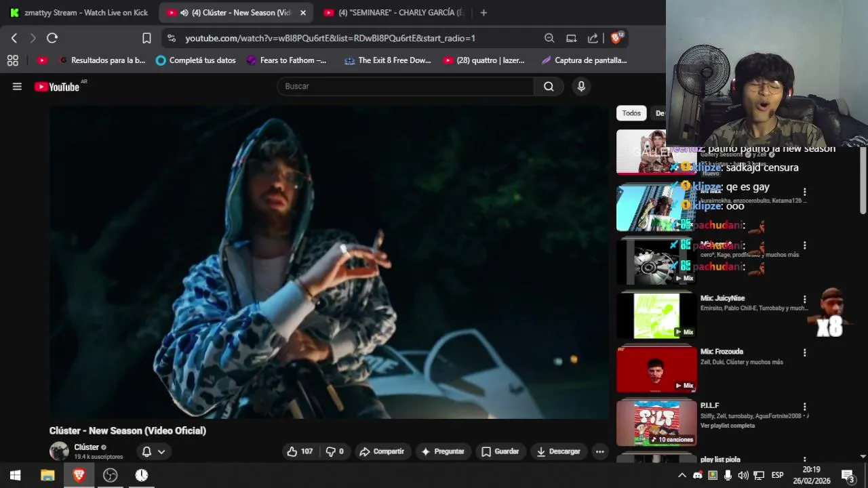Click 'Ver playlist completa' under P.I.L.F
Image resolution: width=868 pixels, height=488 pixels.
click(728, 426)
